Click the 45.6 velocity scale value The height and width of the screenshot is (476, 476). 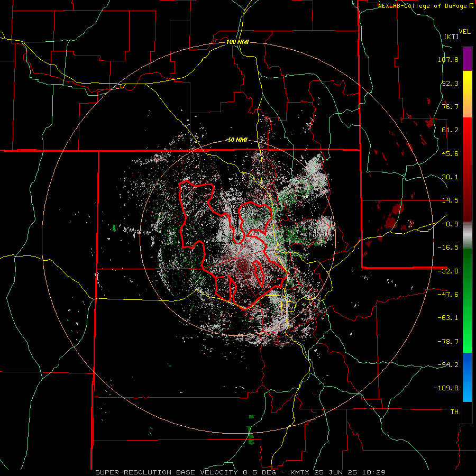point(450,153)
